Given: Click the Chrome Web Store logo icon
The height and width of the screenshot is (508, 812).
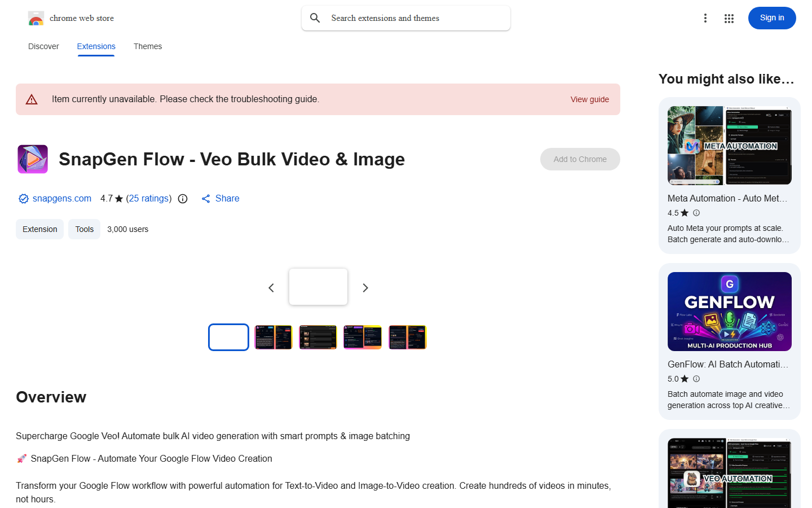Looking at the screenshot, I should 36,18.
